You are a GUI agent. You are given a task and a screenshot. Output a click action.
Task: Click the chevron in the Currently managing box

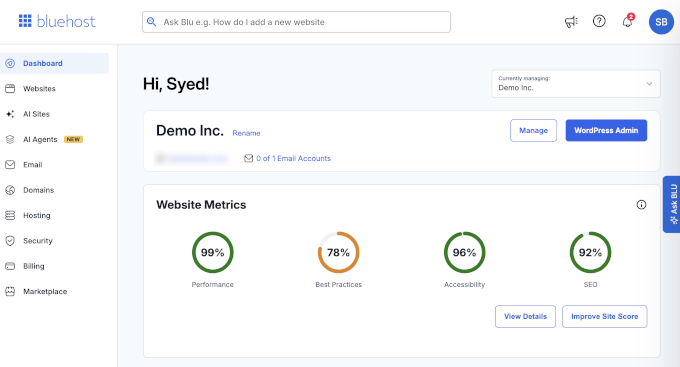pos(649,84)
